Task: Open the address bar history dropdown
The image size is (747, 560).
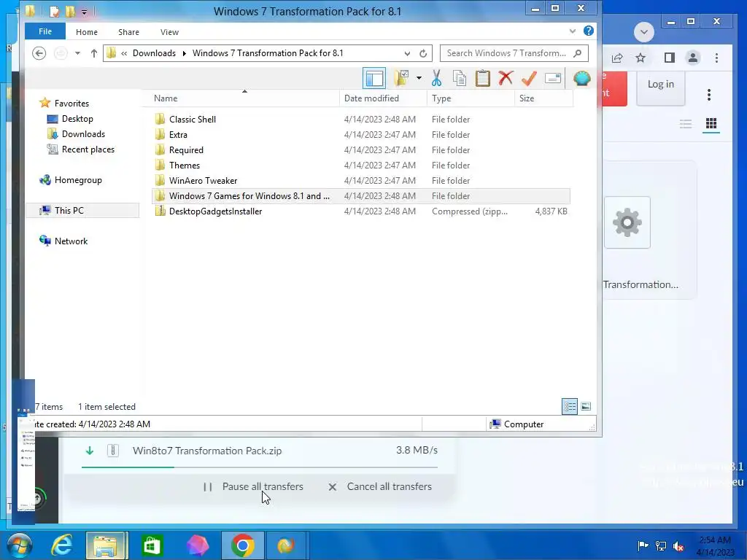Action: [x=407, y=53]
